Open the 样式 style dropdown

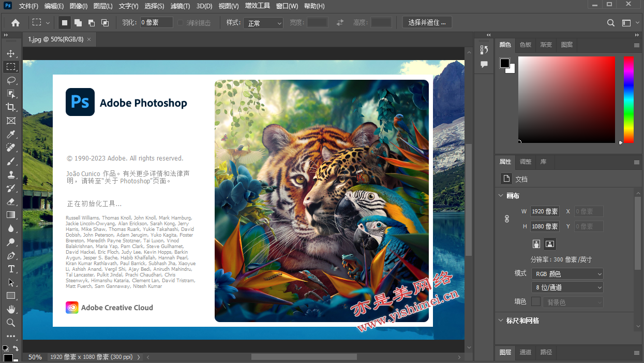[264, 23]
